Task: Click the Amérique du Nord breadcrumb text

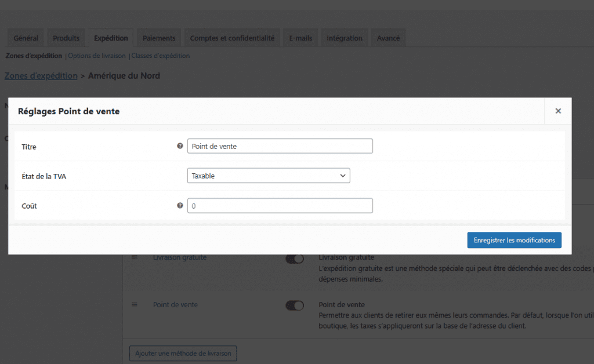Action: 124,76
